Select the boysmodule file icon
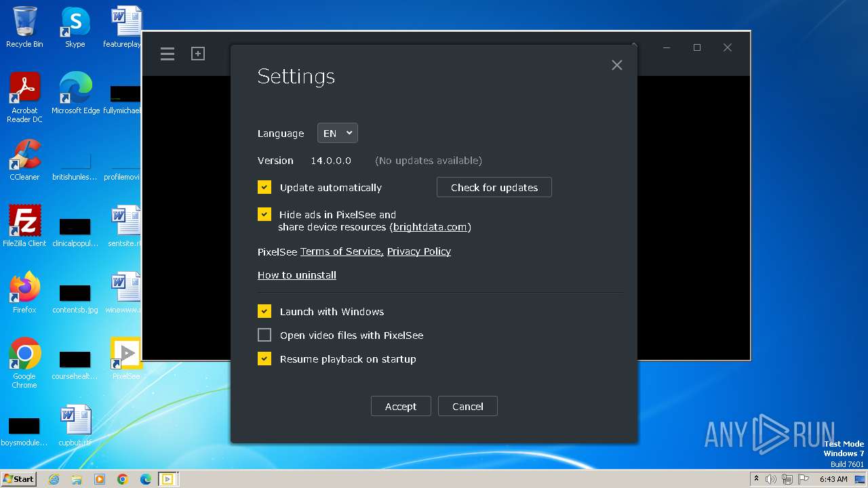 coord(24,431)
